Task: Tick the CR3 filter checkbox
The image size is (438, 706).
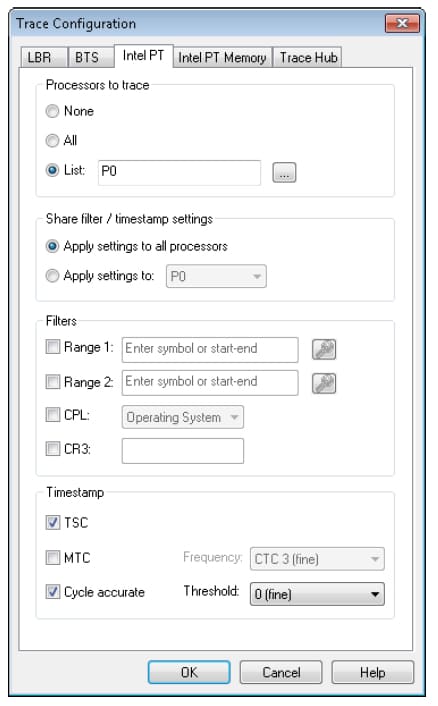Action: point(53,448)
